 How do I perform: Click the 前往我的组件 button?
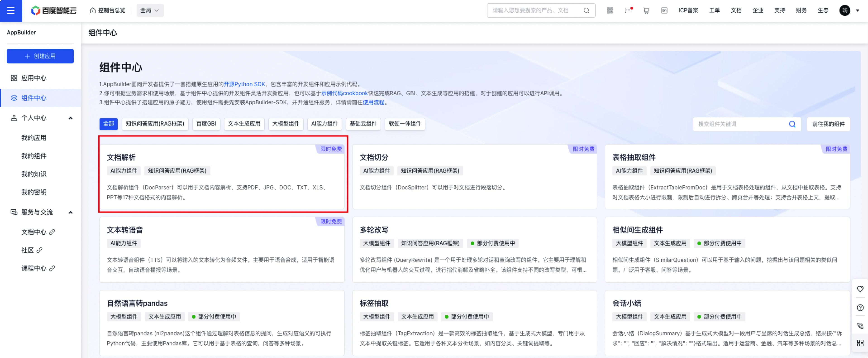click(828, 124)
